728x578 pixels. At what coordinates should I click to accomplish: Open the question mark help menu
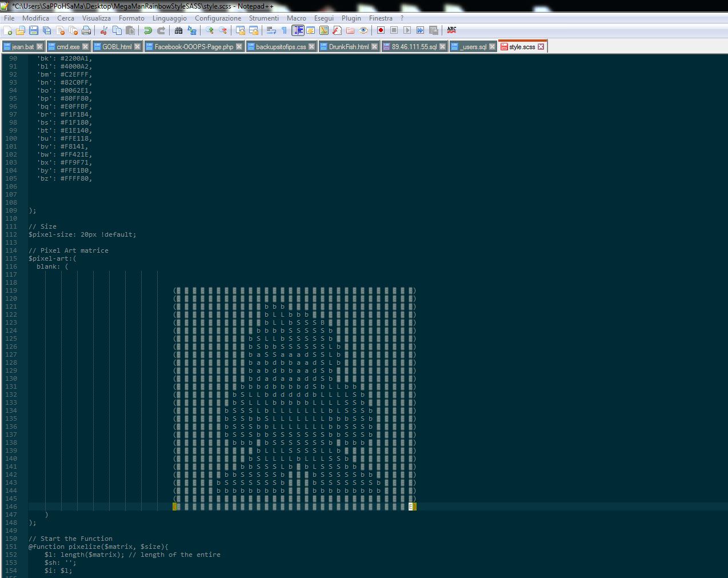point(402,18)
